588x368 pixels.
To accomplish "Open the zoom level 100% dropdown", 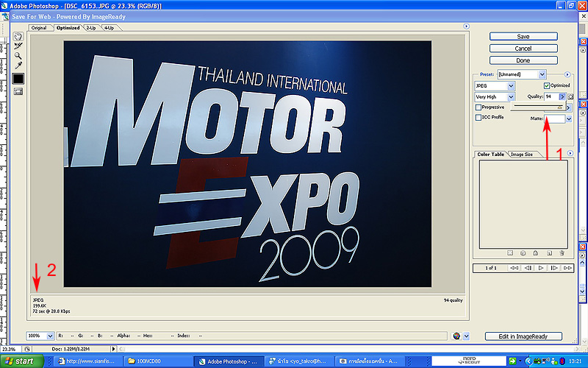I will [x=40, y=336].
